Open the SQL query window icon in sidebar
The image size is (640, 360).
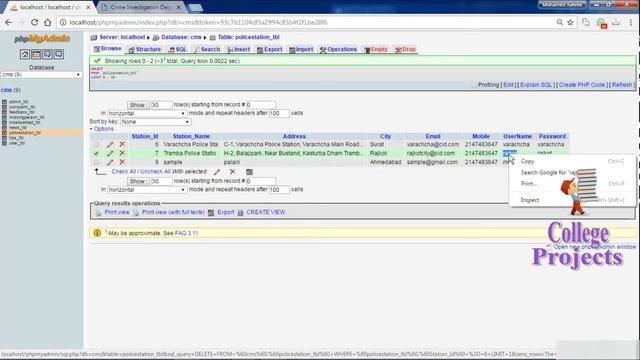[36, 54]
